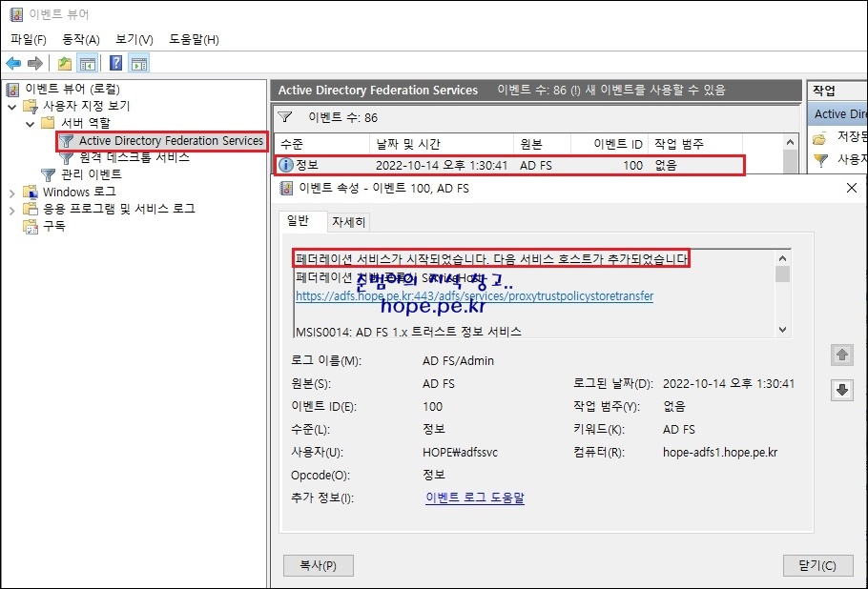Collapse the 사용자 지정 보기 node
Screen dimensions: 868x589
(x=12, y=106)
